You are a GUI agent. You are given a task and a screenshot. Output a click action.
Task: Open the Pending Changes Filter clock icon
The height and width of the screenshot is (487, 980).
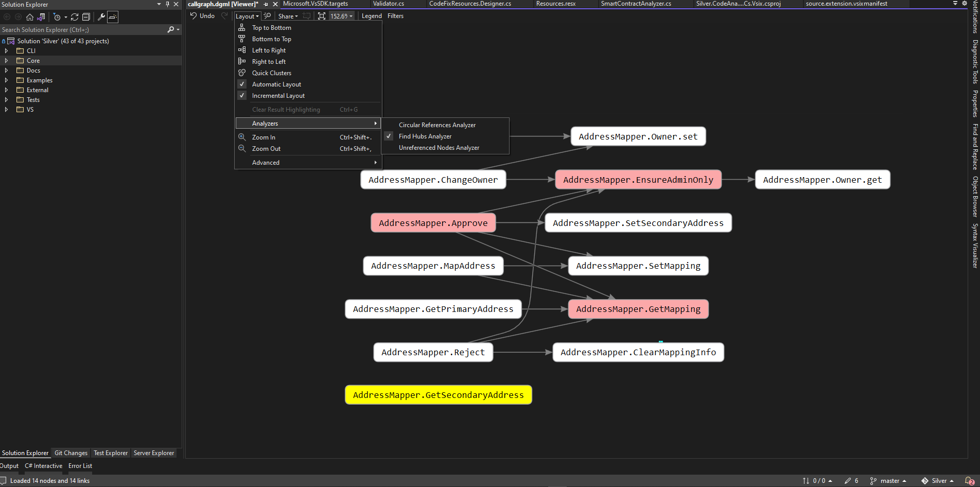57,17
